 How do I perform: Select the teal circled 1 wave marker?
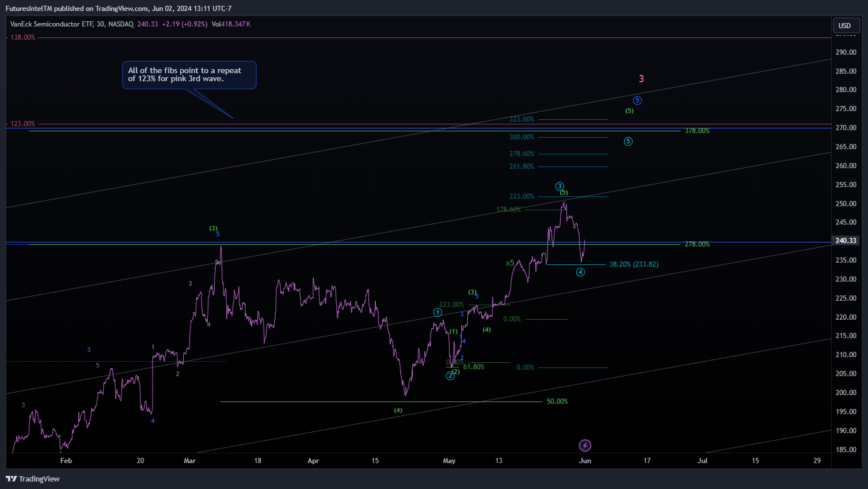click(437, 313)
